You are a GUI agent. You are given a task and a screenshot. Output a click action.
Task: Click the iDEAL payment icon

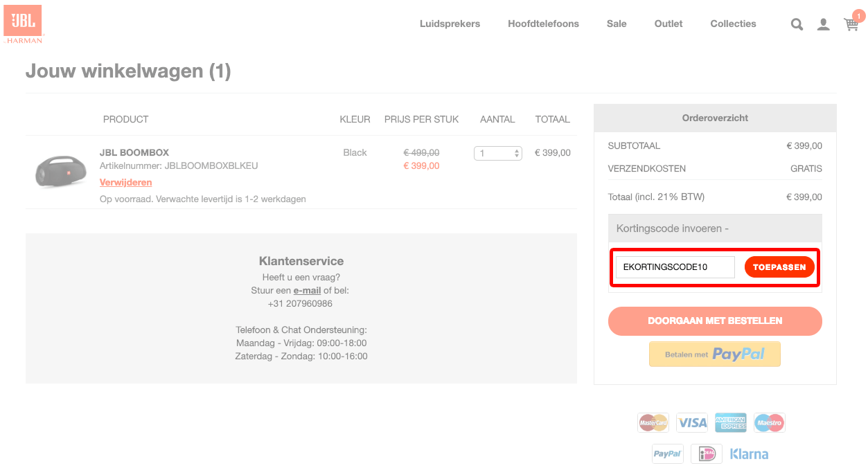click(x=707, y=454)
